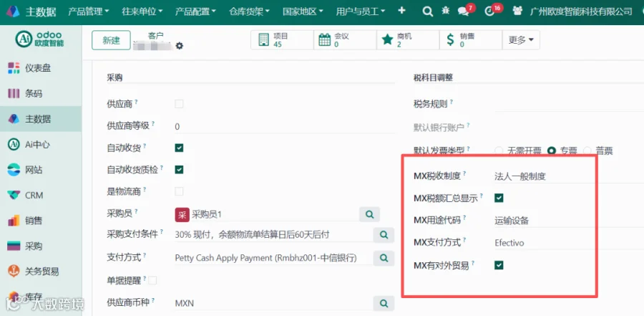The width and height of the screenshot is (644, 316).
Task: Open CRM in the sidebar
Action: coord(41,196)
